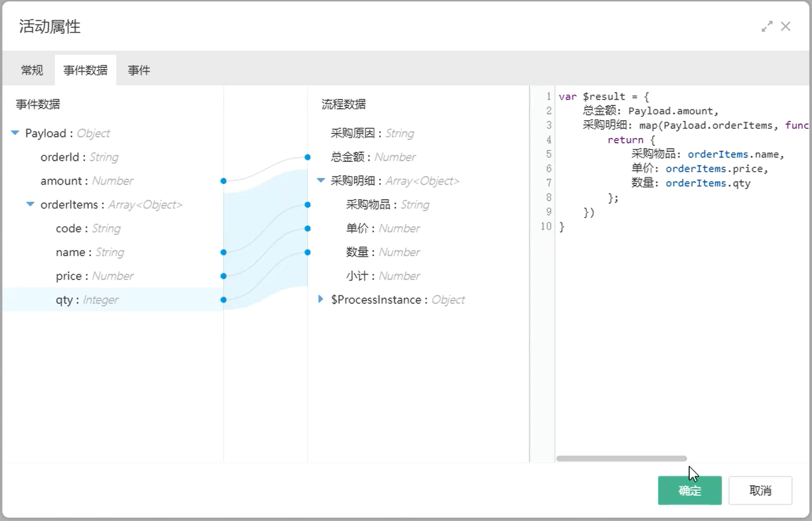Image resolution: width=812 pixels, height=521 pixels.
Task: Click the connector dot beside 总金额
Action: click(307, 157)
